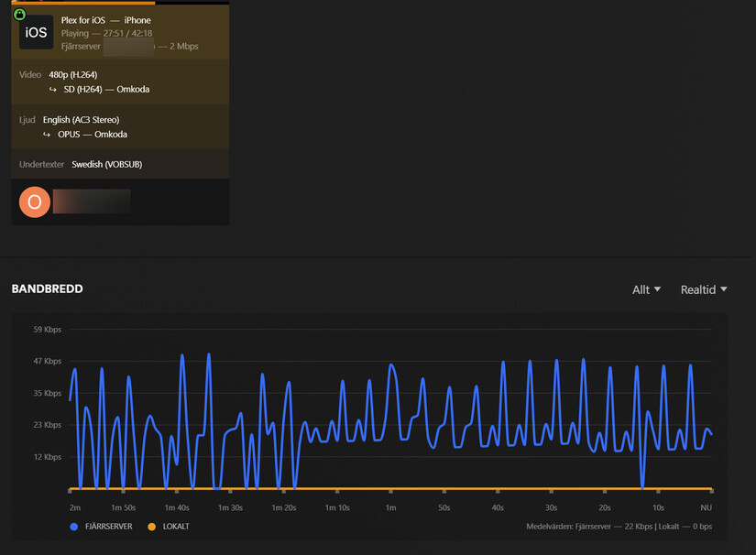Click the 'Playing — 27:51 / 42:18' status text
Viewport: 756px width, 555px height.
pos(106,33)
